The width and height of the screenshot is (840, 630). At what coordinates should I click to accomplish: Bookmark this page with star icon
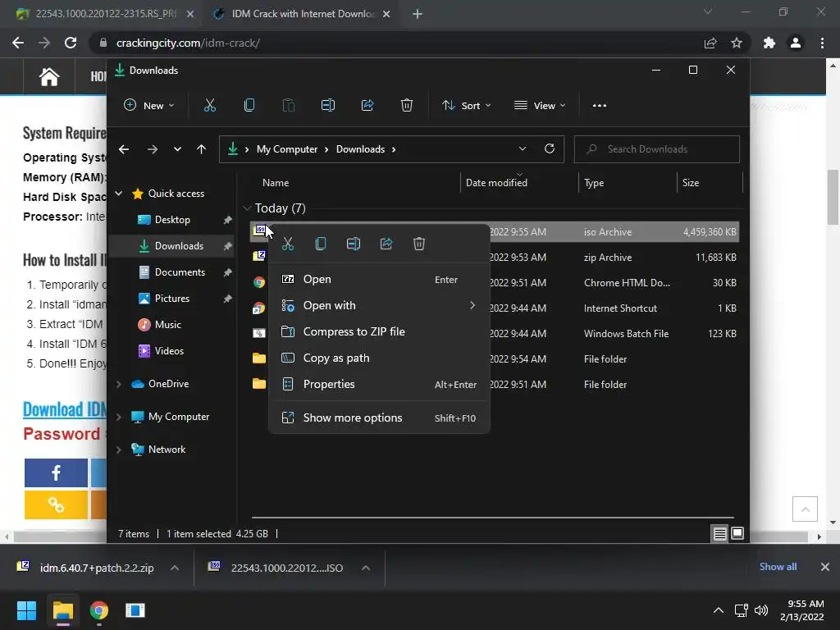coord(737,43)
